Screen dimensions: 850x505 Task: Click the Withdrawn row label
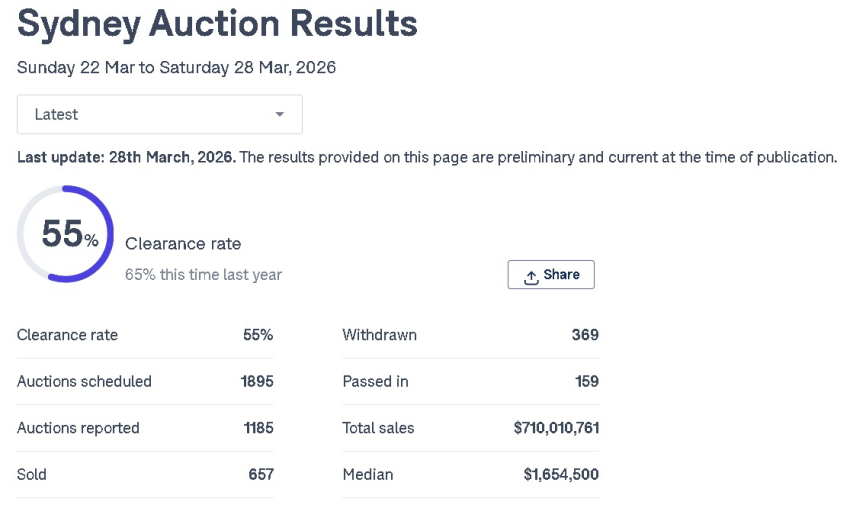(379, 335)
